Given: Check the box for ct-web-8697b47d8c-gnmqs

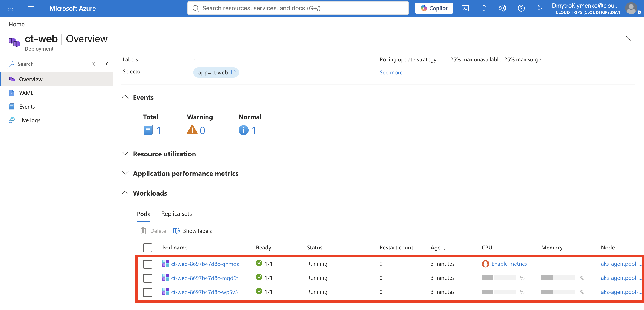Looking at the screenshot, I should coord(148,264).
